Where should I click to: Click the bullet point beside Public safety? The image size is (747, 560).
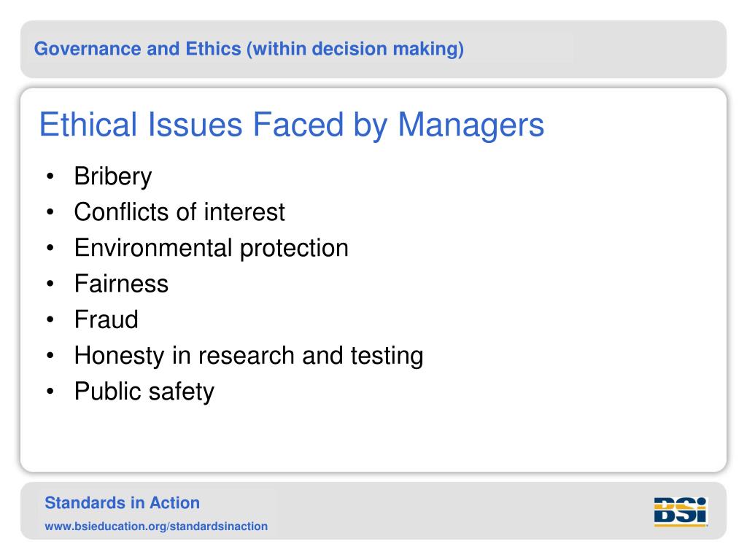pyautogui.click(x=50, y=392)
